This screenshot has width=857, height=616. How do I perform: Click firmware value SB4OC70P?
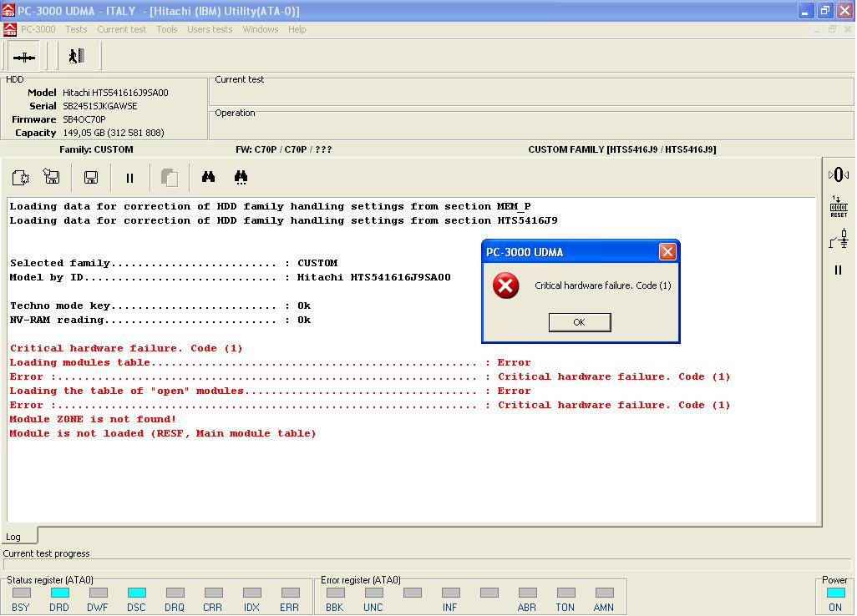coord(84,119)
